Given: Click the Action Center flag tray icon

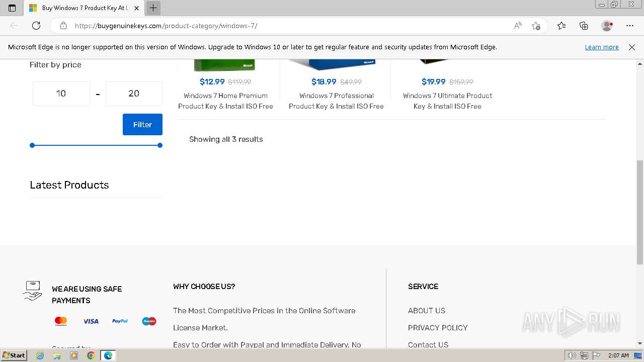Looking at the screenshot, I should coord(596,355).
